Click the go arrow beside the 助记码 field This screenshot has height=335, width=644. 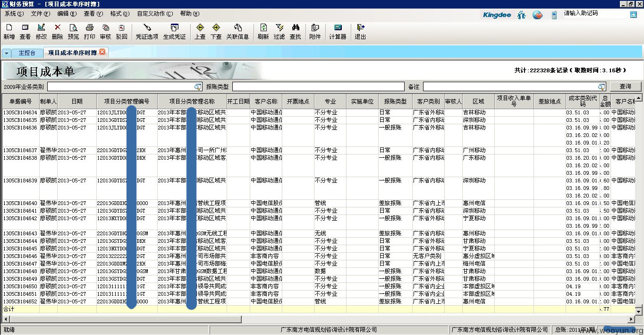pyautogui.click(x=634, y=15)
